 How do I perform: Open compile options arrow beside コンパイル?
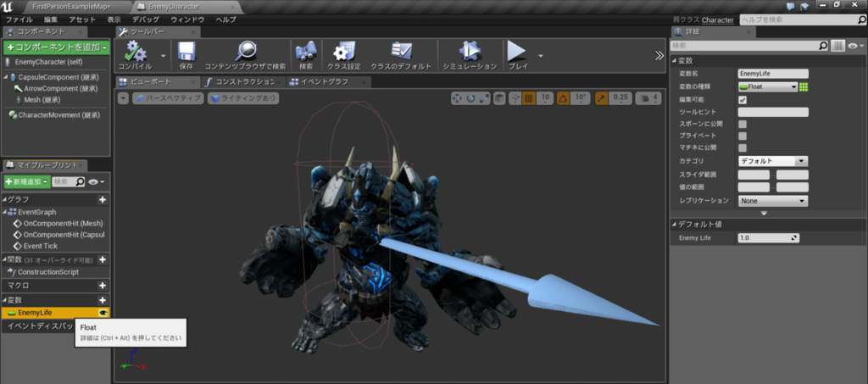point(164,56)
